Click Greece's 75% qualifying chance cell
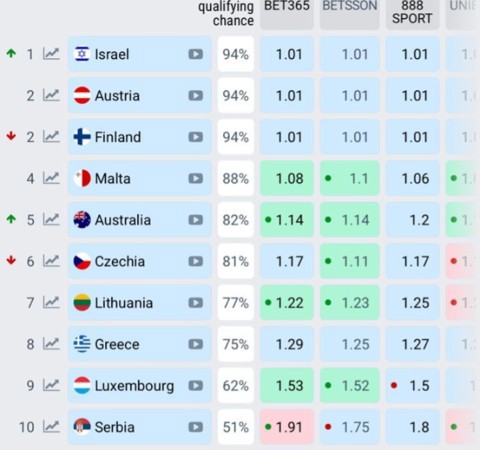The image size is (480, 450). (x=236, y=344)
